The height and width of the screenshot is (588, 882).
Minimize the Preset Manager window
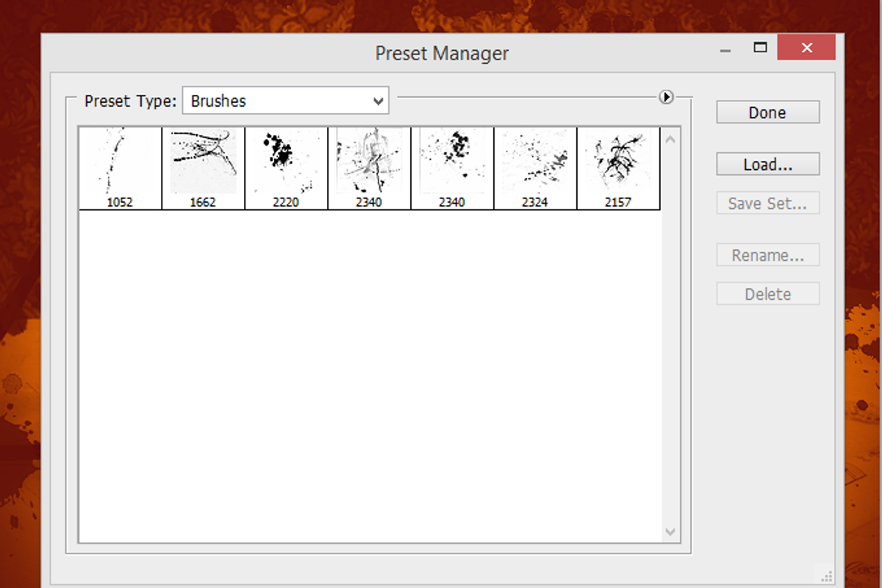point(726,50)
